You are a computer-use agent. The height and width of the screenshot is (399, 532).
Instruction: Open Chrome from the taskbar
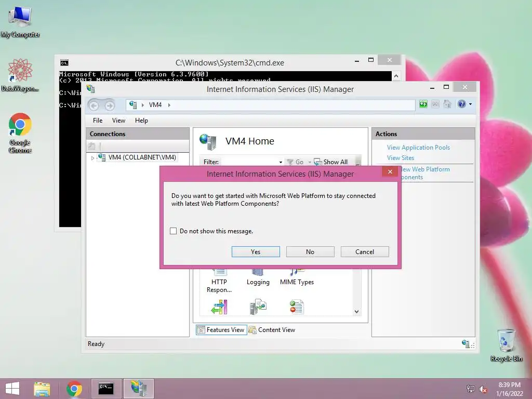pyautogui.click(x=74, y=389)
